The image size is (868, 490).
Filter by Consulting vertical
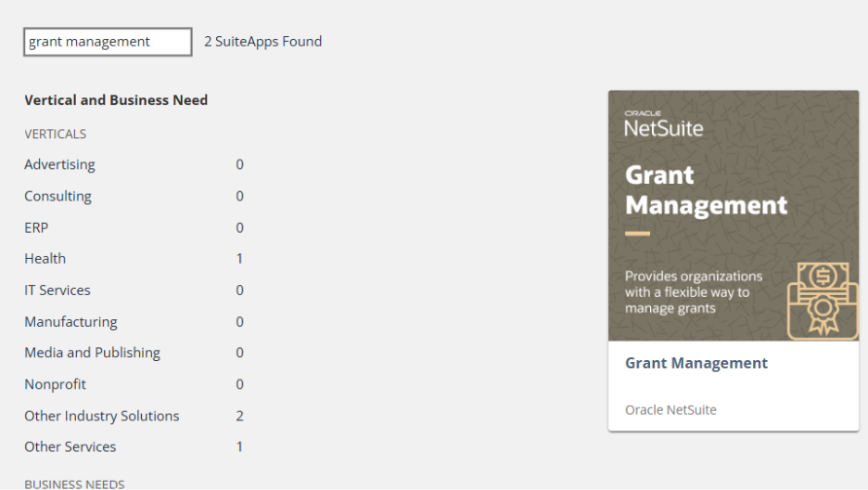[x=58, y=196]
